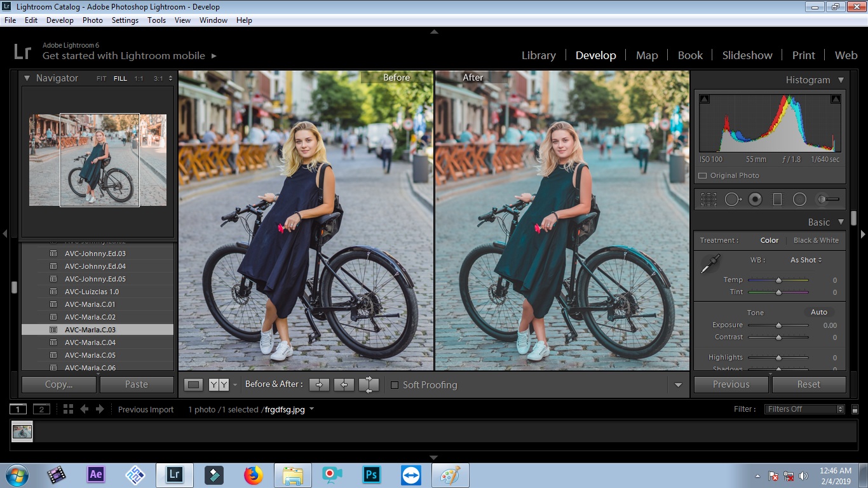This screenshot has width=868, height=488.
Task: Open the Photo menu
Action: [92, 20]
